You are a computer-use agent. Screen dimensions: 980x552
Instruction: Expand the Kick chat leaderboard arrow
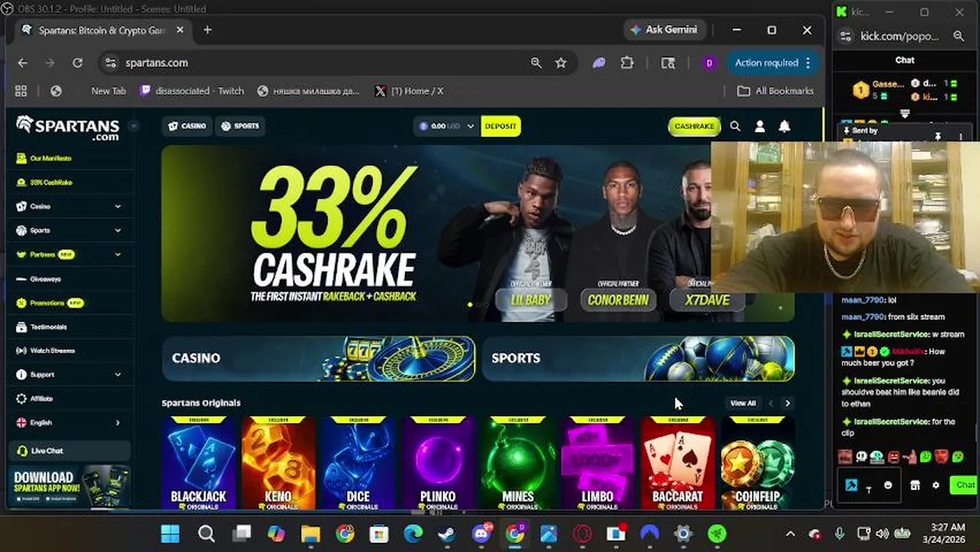click(x=905, y=113)
